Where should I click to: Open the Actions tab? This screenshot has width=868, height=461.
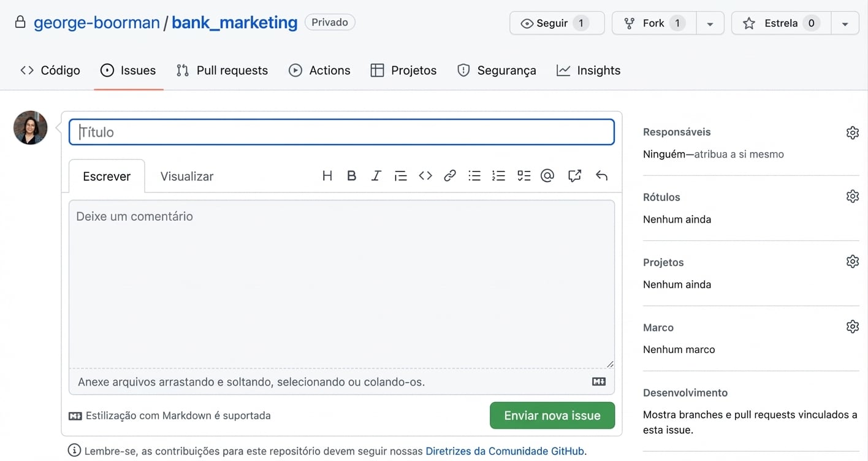pos(319,70)
